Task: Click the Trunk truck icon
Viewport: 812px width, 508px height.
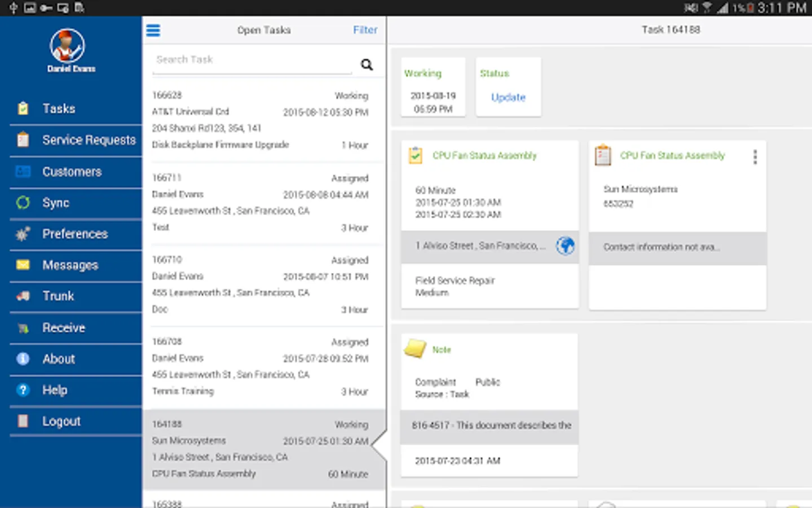Action: [x=23, y=296]
